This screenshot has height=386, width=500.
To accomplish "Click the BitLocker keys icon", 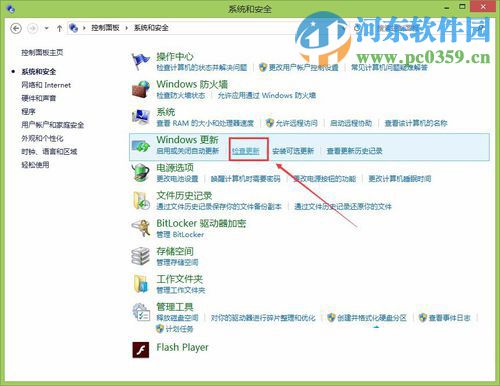I will click(141, 228).
